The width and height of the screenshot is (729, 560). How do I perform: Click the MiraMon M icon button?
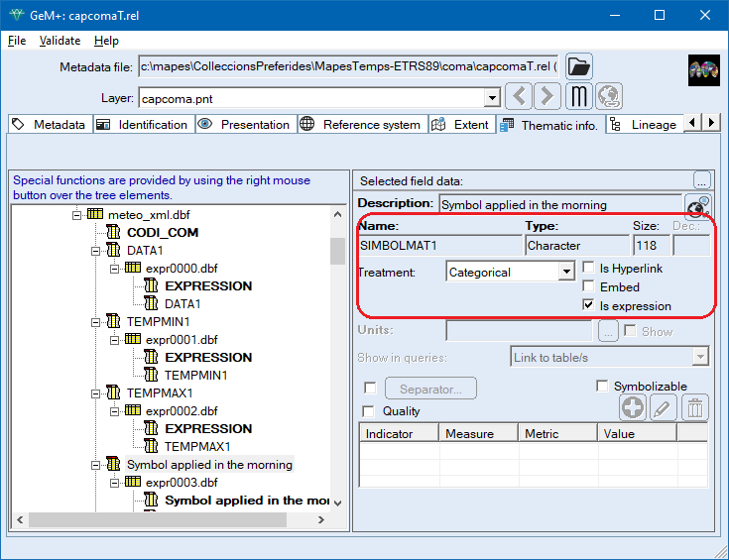[579, 96]
